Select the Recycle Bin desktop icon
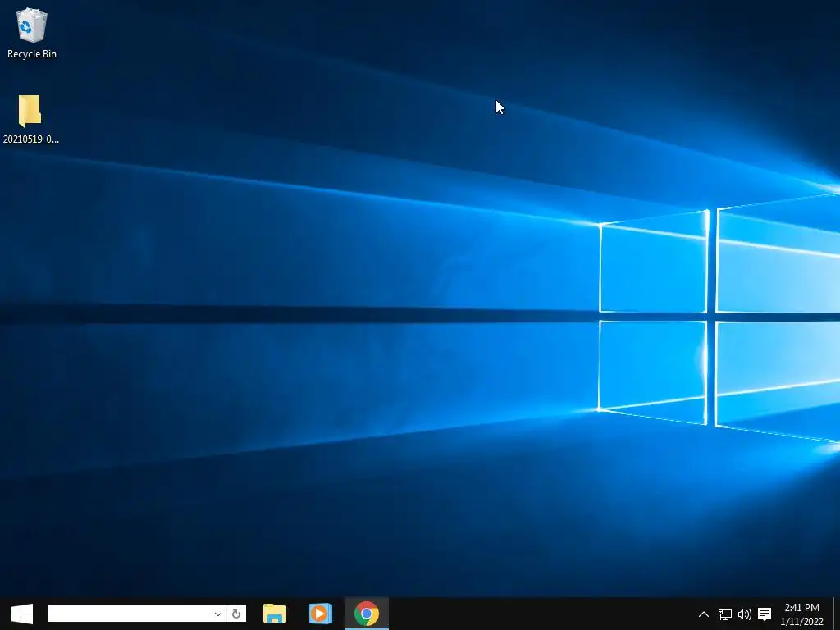Viewport: 840px width, 630px height. [32, 33]
